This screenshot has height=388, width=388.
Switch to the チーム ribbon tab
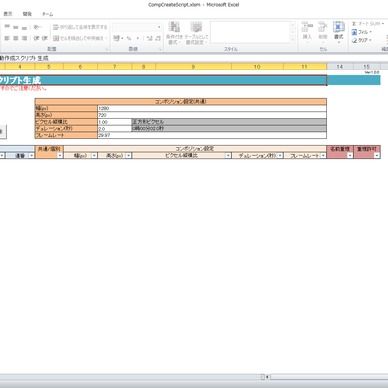[x=47, y=14]
